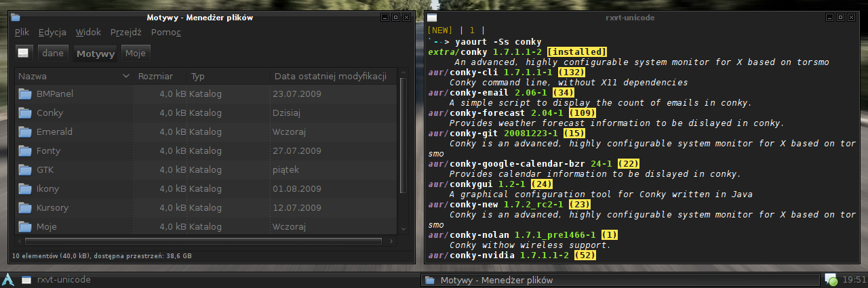Viewport: 868px width, 288px height.
Task: Select the Moje folder icon in list
Action: [x=26, y=226]
